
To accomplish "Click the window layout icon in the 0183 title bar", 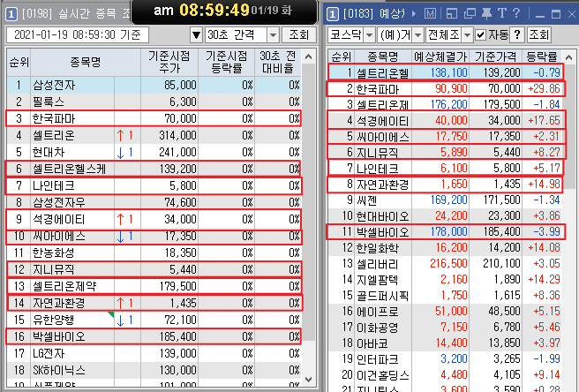I will [452, 14].
